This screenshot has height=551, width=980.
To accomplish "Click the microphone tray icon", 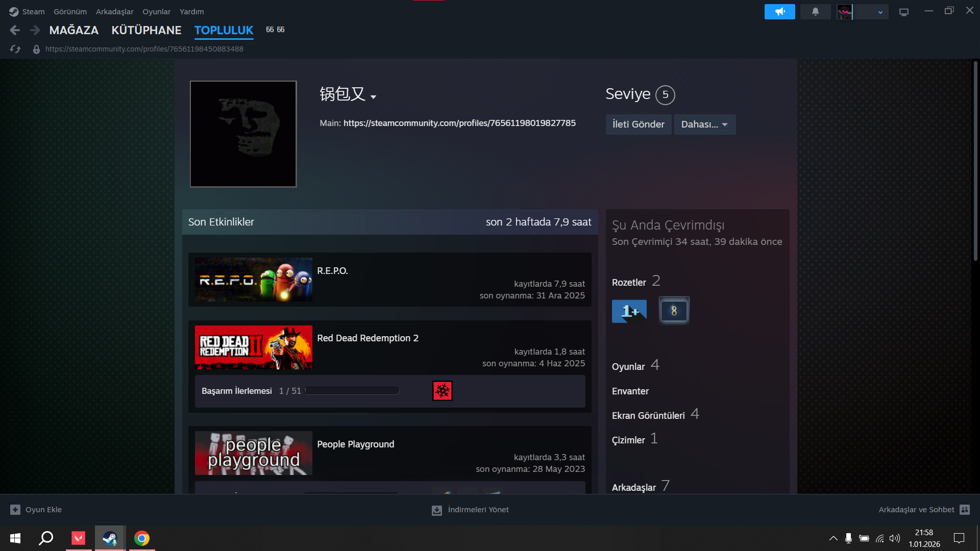I will click(x=848, y=538).
